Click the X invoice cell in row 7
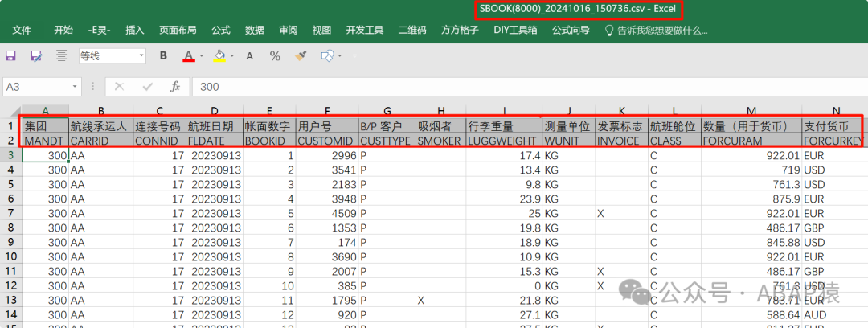This screenshot has height=328, width=868. pos(621,213)
